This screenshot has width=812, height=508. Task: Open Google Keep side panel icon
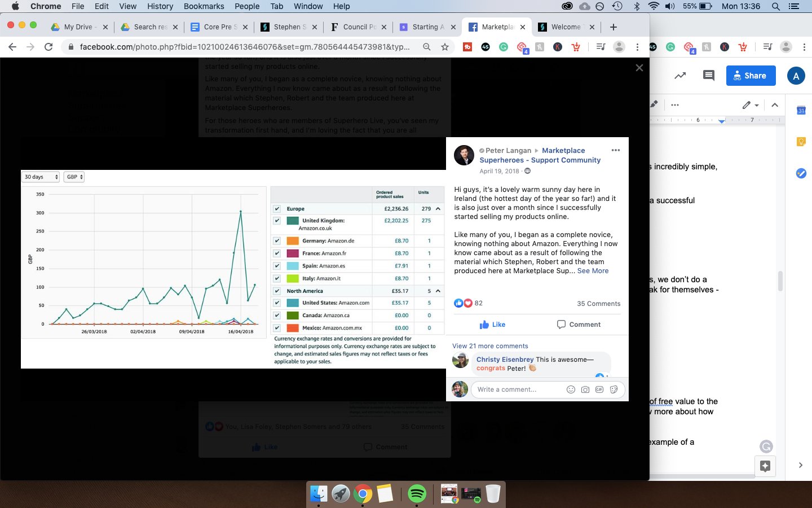click(801, 142)
